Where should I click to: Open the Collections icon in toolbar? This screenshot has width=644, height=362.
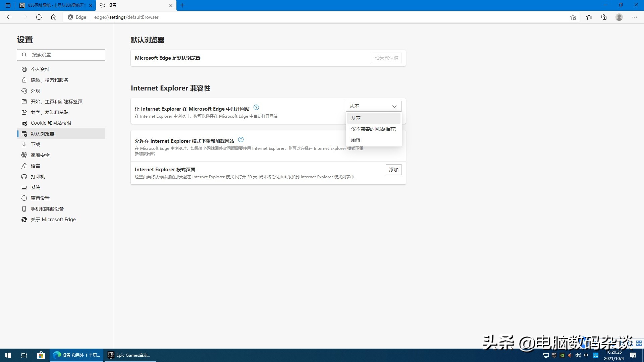(x=604, y=17)
